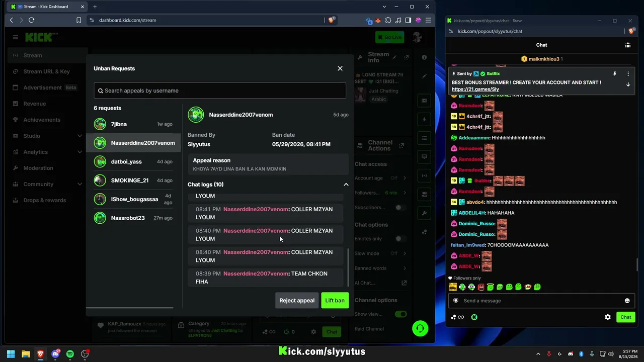The image size is (644, 362).
Task: Click the dashboard address bar URL
Action: (x=128, y=20)
